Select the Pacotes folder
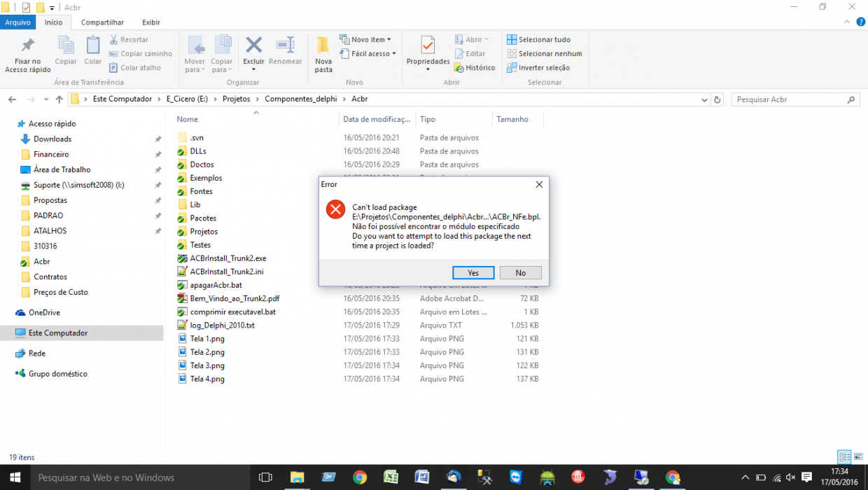Viewport: 868px width, 490px height. [x=203, y=218]
